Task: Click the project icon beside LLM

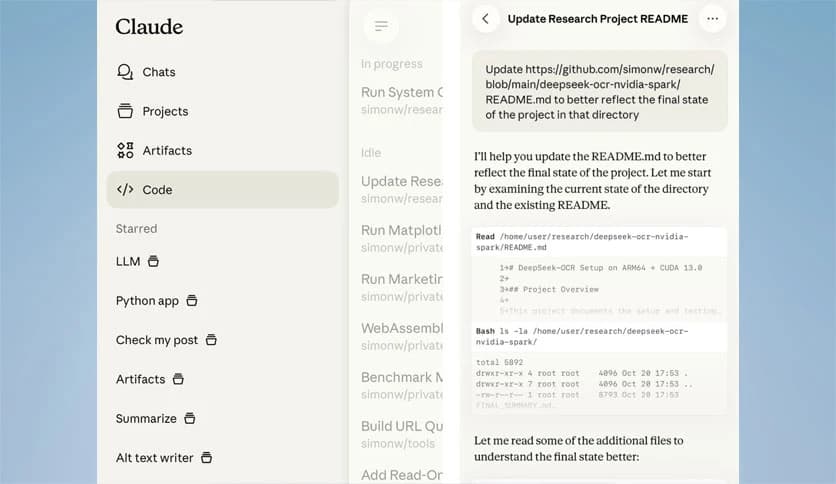Action: (x=153, y=261)
